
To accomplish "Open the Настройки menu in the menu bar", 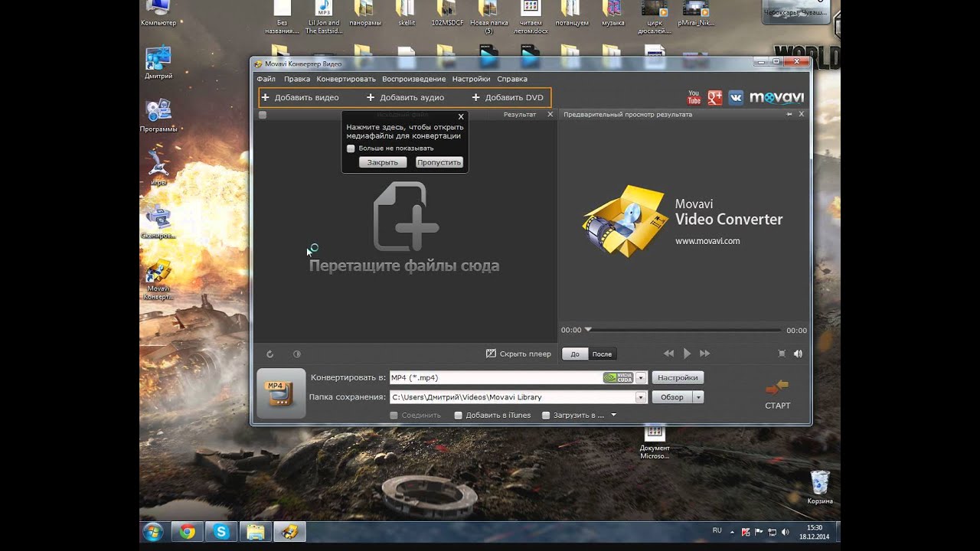I will (x=472, y=79).
